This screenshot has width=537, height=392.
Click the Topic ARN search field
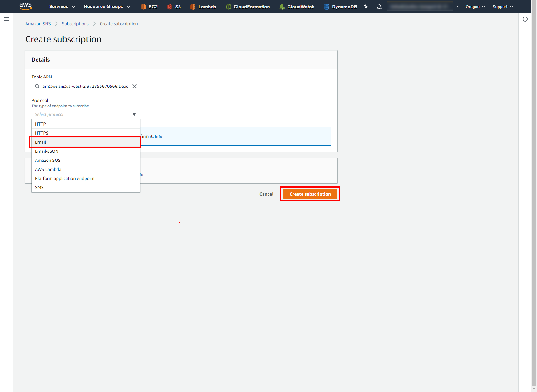(x=85, y=86)
